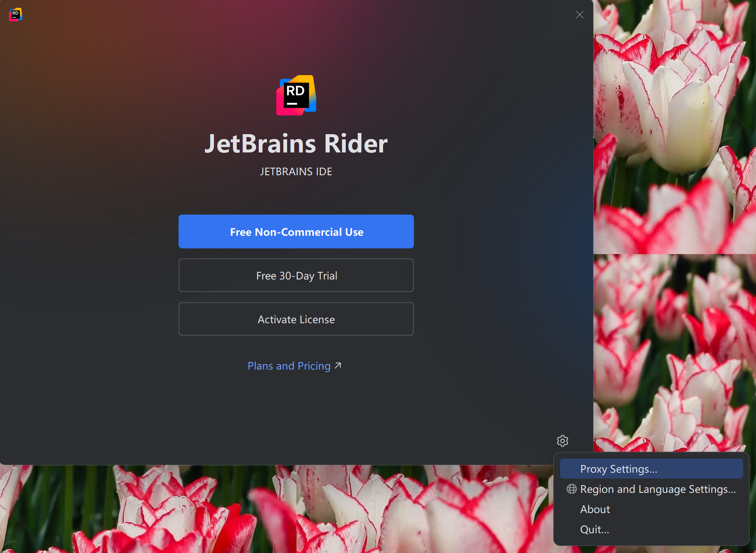Click the external arrow beside Plans and Pricing

pos(338,365)
